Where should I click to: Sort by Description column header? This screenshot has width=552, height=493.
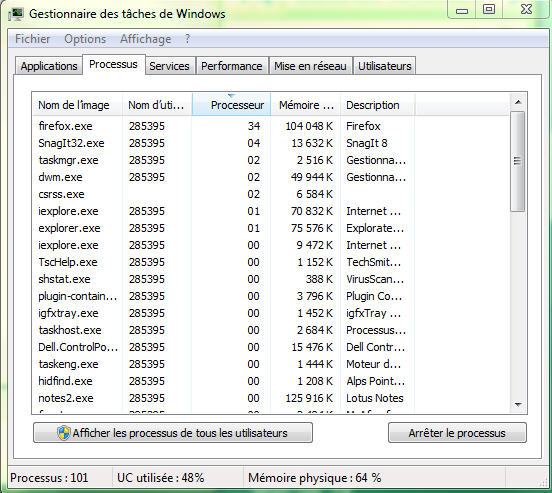[378, 105]
